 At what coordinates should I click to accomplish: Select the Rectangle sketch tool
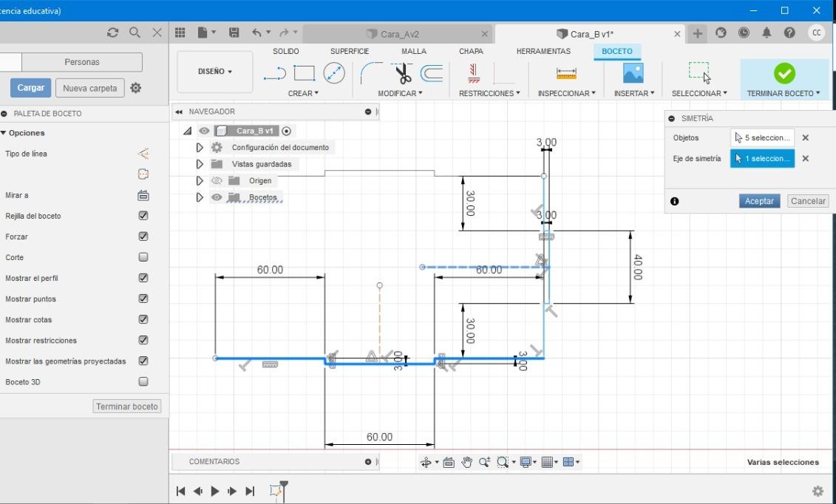point(305,73)
